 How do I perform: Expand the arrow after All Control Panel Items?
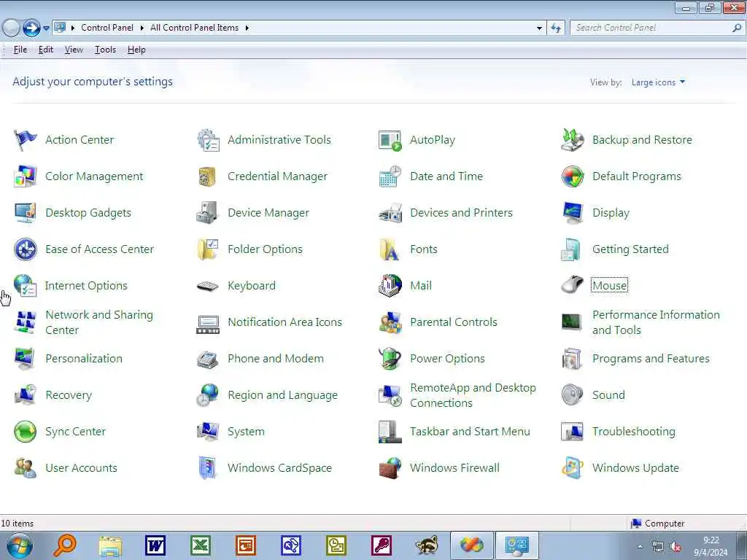point(247,28)
